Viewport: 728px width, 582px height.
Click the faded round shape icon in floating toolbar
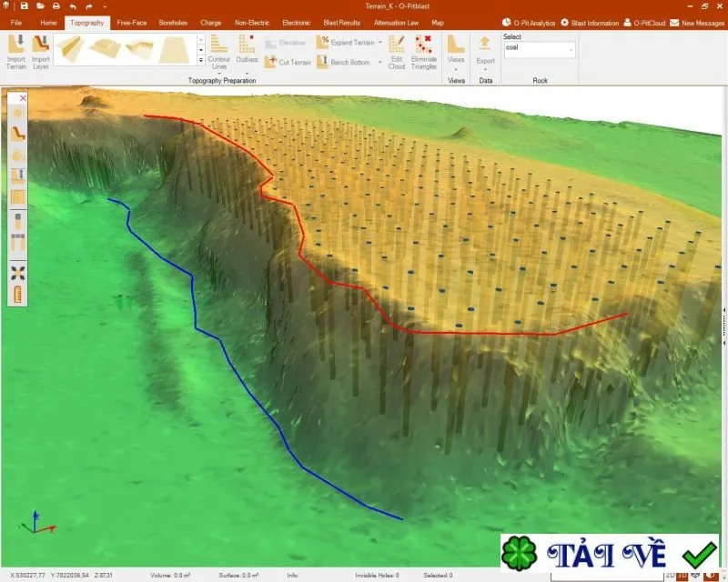tap(17, 155)
